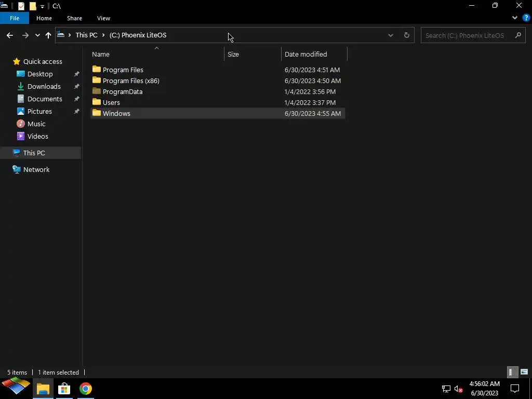Open the Customize Quick Access Toolbar dropdown
This screenshot has width=532, height=399.
click(43, 6)
